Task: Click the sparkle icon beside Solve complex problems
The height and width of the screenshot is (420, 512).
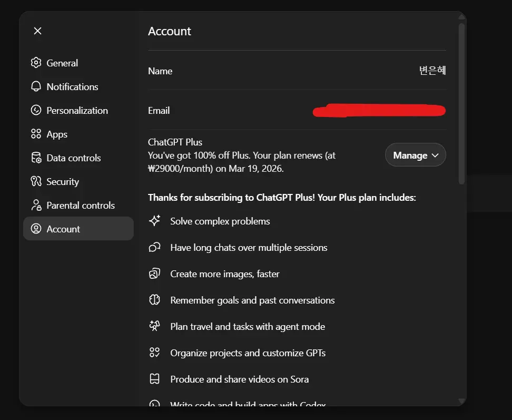Action: pos(154,221)
